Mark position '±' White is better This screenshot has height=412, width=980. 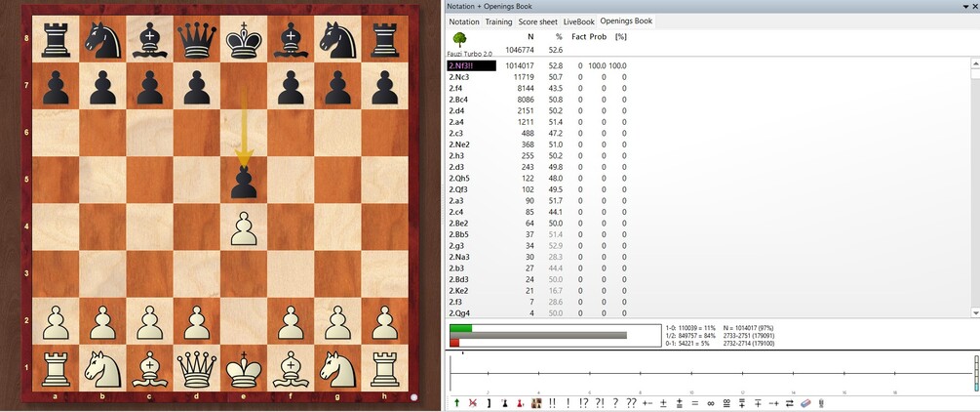[663, 403]
